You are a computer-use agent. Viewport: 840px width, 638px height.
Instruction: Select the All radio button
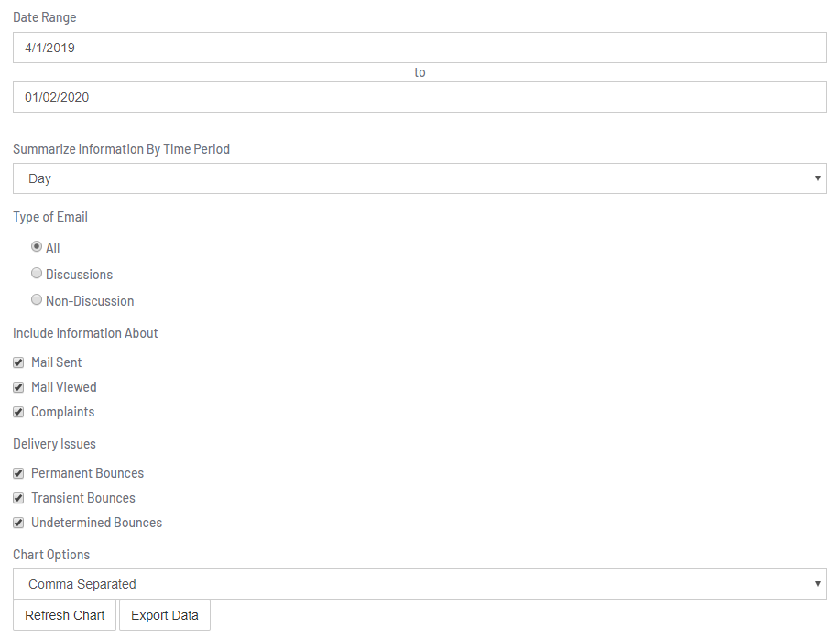tap(36, 246)
